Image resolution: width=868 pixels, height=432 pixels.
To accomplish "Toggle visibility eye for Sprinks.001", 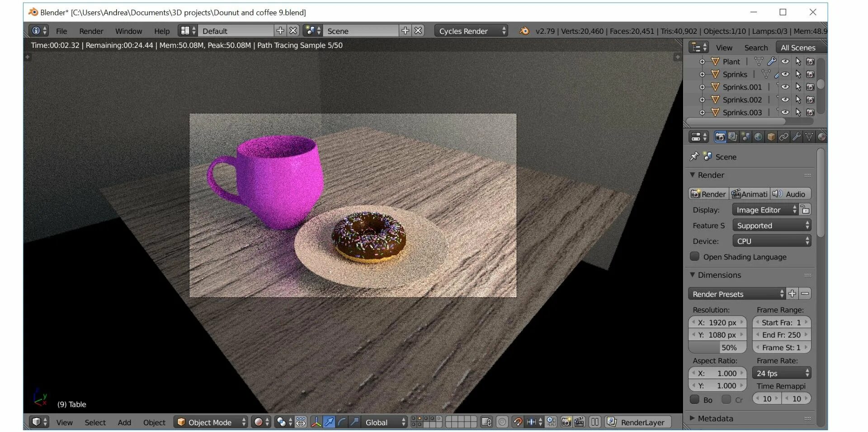I will pyautogui.click(x=785, y=87).
